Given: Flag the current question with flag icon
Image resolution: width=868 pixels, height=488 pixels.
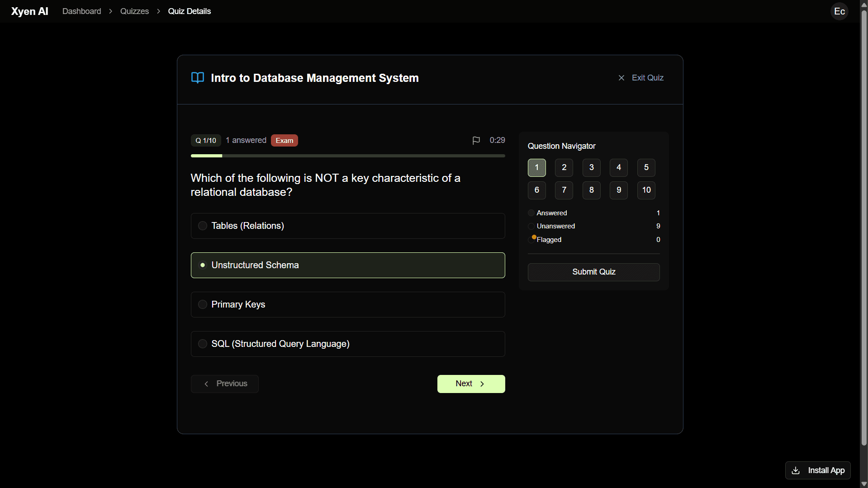Looking at the screenshot, I should (476, 141).
